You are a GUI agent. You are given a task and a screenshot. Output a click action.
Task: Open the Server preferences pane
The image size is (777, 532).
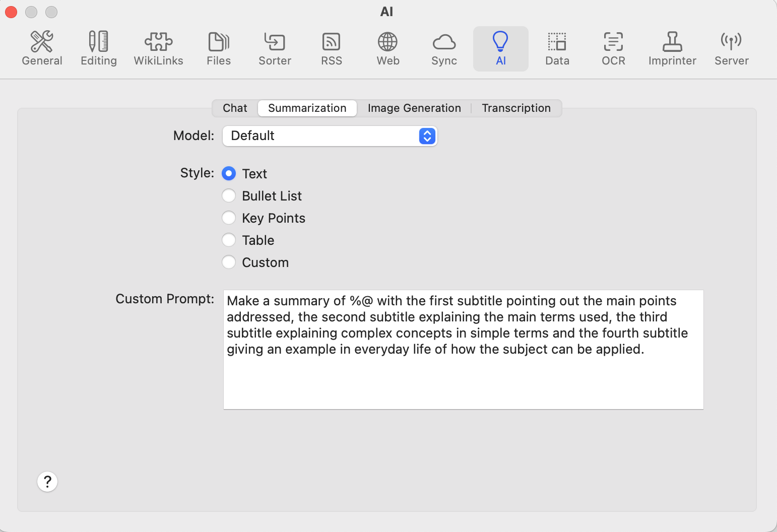click(732, 49)
